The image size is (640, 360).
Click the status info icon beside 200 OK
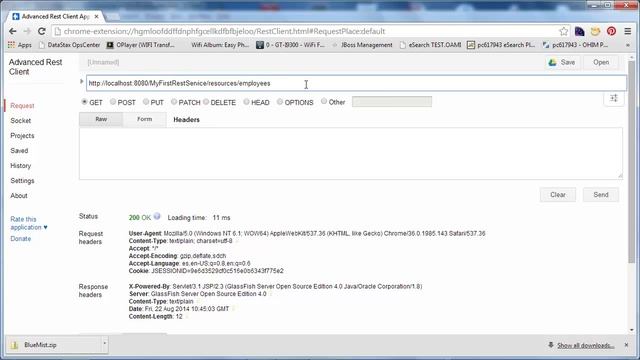[x=157, y=217]
